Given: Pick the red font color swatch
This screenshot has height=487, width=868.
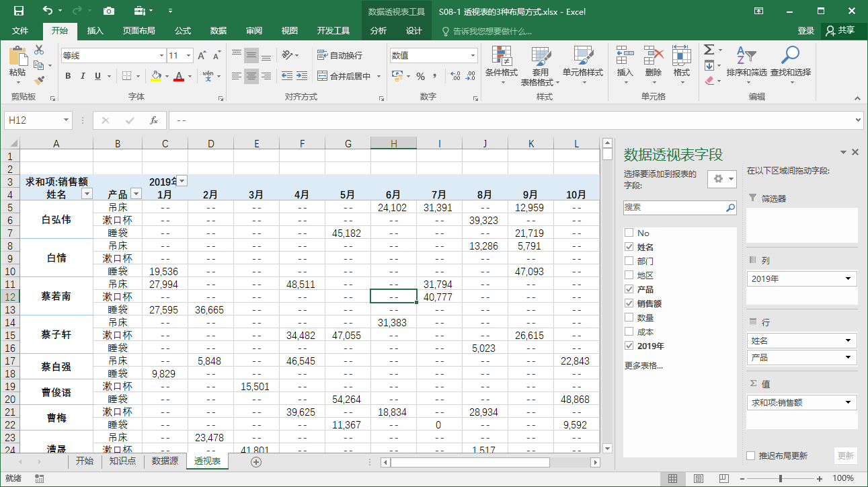Looking at the screenshot, I should pos(179,76).
